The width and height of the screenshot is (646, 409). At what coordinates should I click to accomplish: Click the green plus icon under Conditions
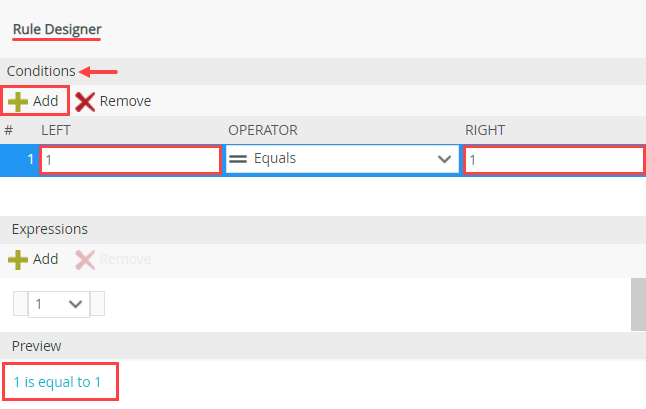point(19,101)
